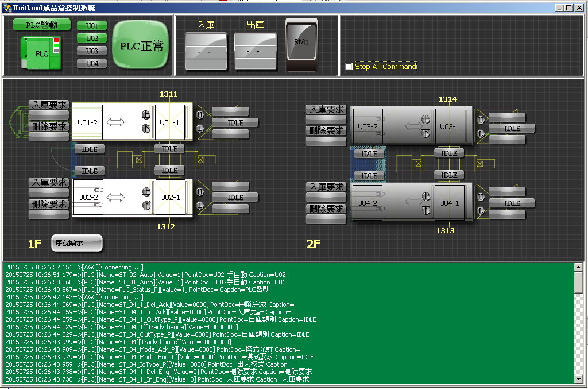Click the L circle icon beside U04-1
The image size is (588, 389).
coord(480,211)
